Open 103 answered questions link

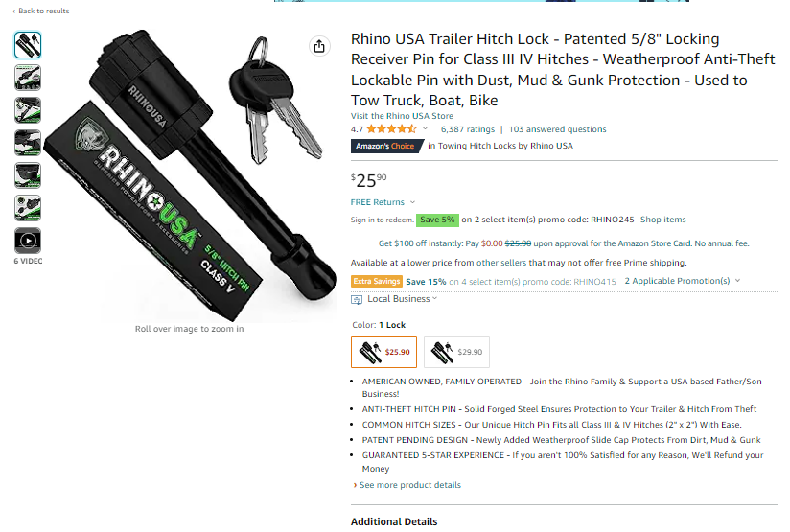557,129
